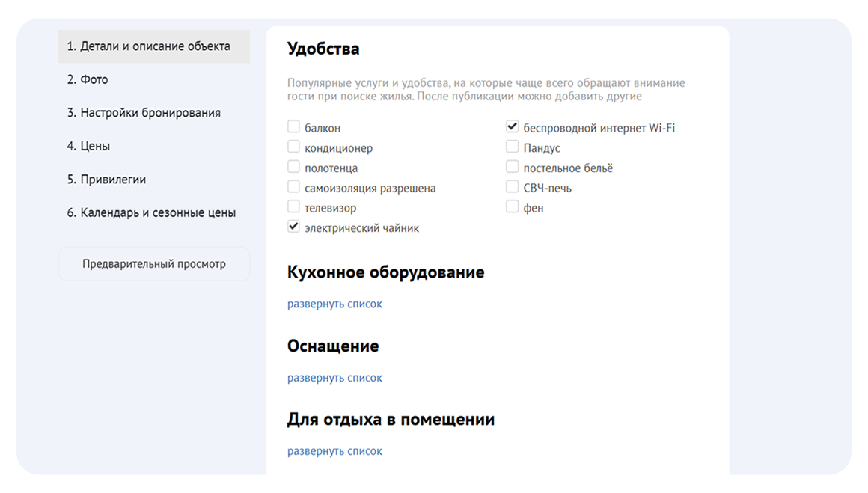This screenshot has width=868, height=493.
Task: Open Календарь и сезонные цены
Action: [x=151, y=212]
